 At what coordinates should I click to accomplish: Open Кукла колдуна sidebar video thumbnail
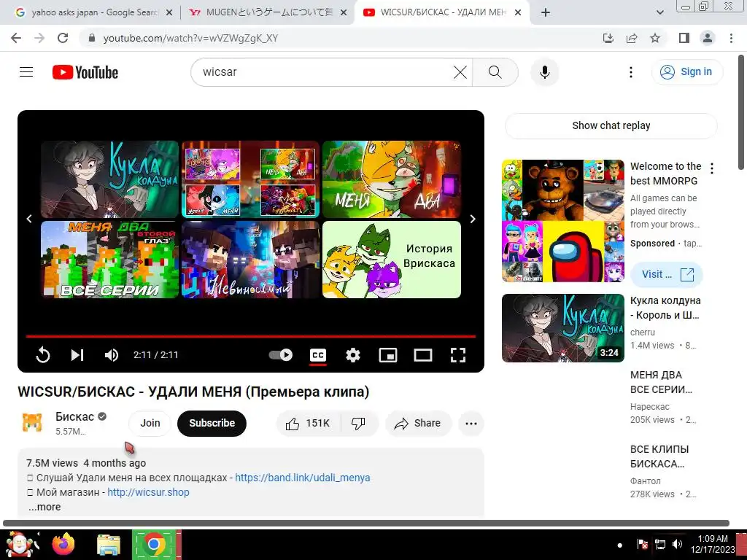click(x=563, y=328)
